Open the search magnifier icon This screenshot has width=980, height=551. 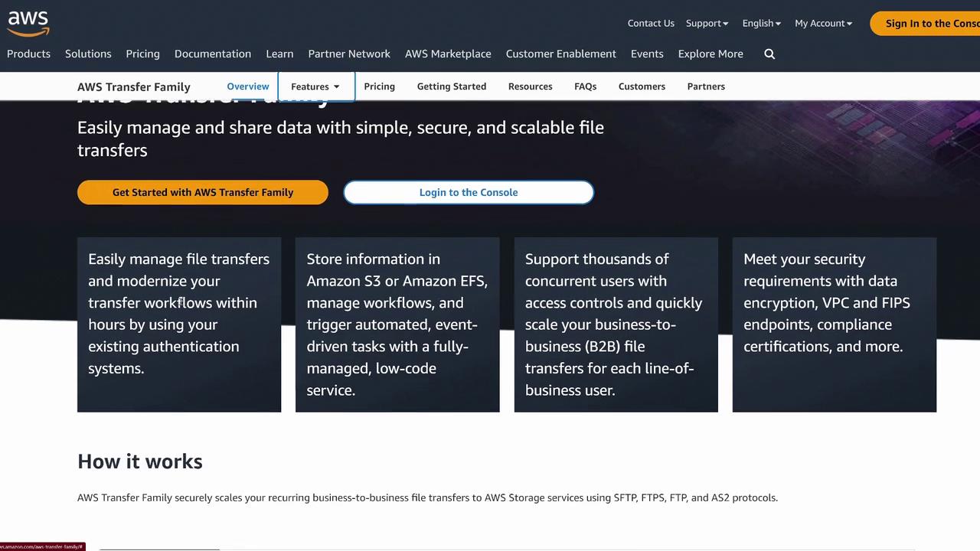click(769, 54)
